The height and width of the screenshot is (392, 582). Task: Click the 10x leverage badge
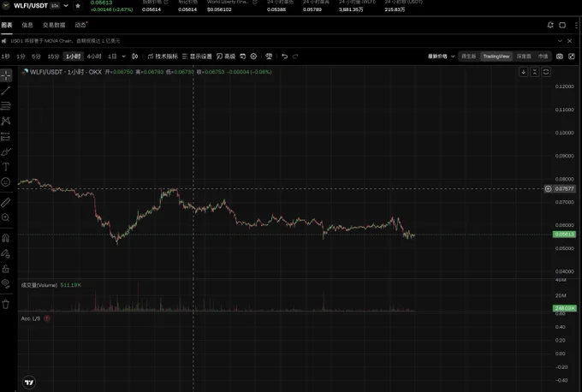pos(55,6)
